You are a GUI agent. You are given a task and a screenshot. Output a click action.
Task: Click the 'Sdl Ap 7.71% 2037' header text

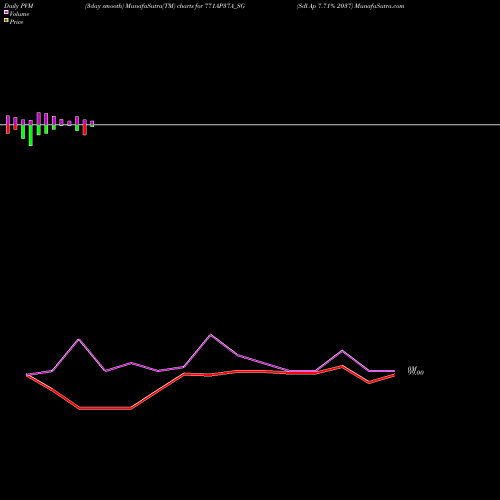325,6
